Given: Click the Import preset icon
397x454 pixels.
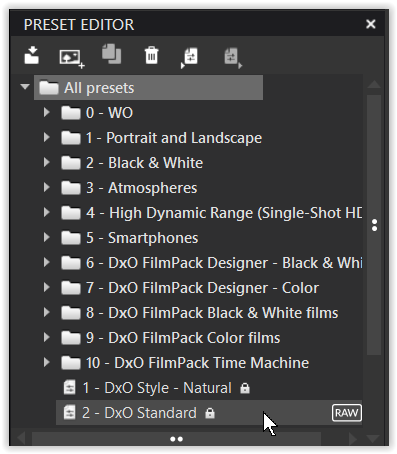Looking at the screenshot, I should click(32, 55).
